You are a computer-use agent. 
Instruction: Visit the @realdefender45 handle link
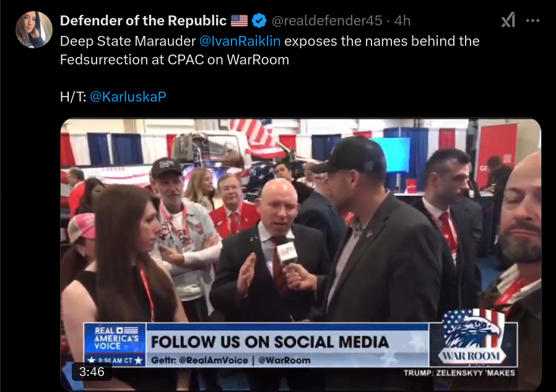point(327,20)
